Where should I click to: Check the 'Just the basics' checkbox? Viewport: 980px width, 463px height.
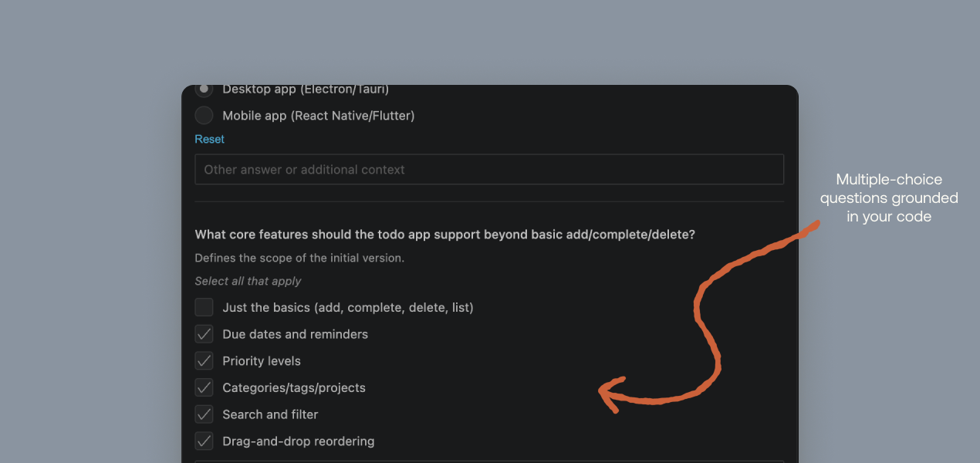204,307
